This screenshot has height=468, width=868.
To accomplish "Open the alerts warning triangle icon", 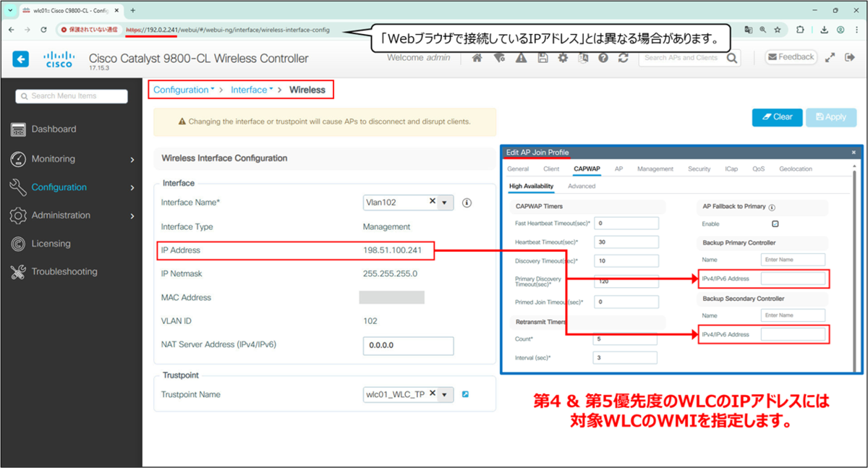I will pos(521,59).
